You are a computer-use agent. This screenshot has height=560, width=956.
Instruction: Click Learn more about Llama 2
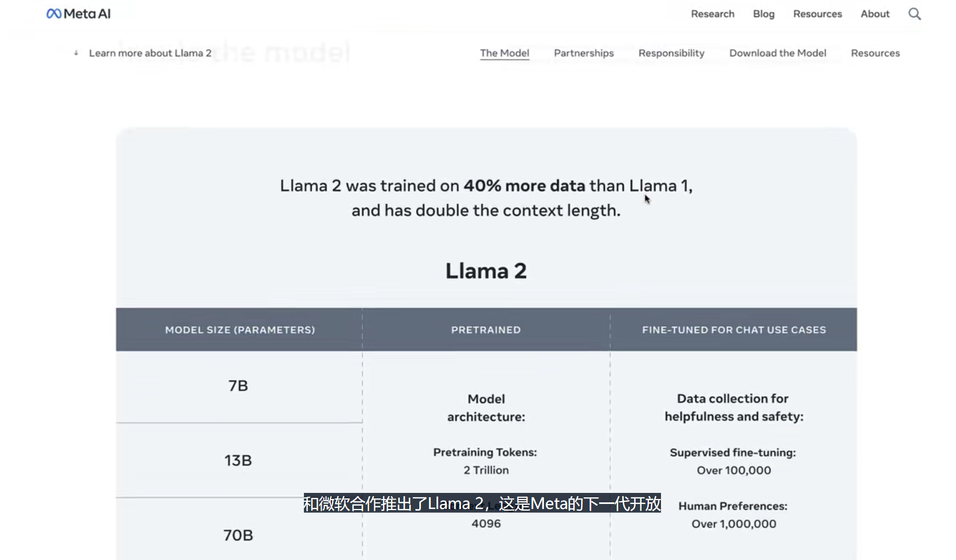[x=150, y=53]
